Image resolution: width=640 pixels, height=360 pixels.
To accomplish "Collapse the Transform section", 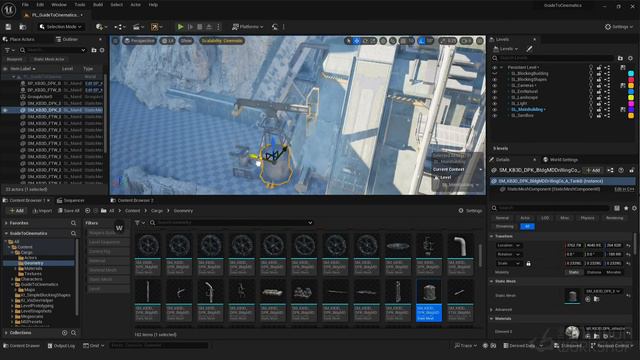I will click(x=491, y=236).
